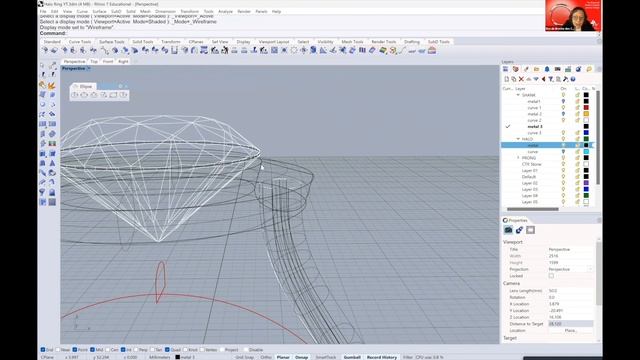640x360 pixels.
Task: Click the Move Layer Down arrow icon
Action: (536, 79)
